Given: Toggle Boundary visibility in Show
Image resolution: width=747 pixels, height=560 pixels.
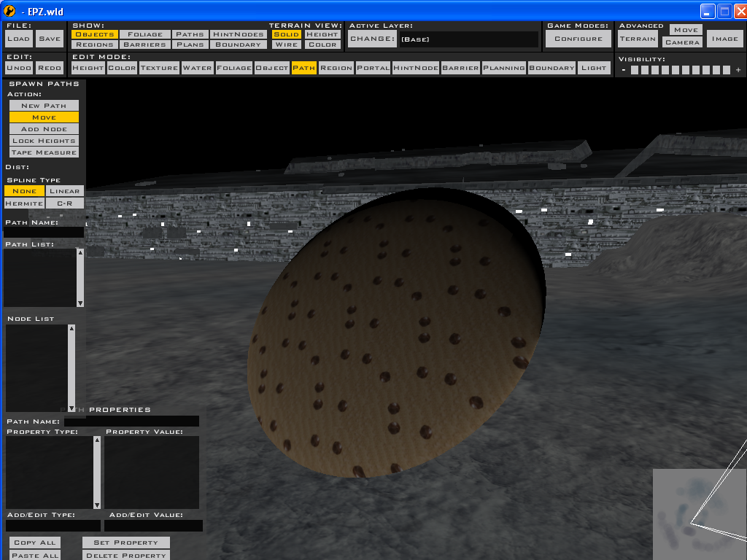Looking at the screenshot, I should click(x=239, y=44).
